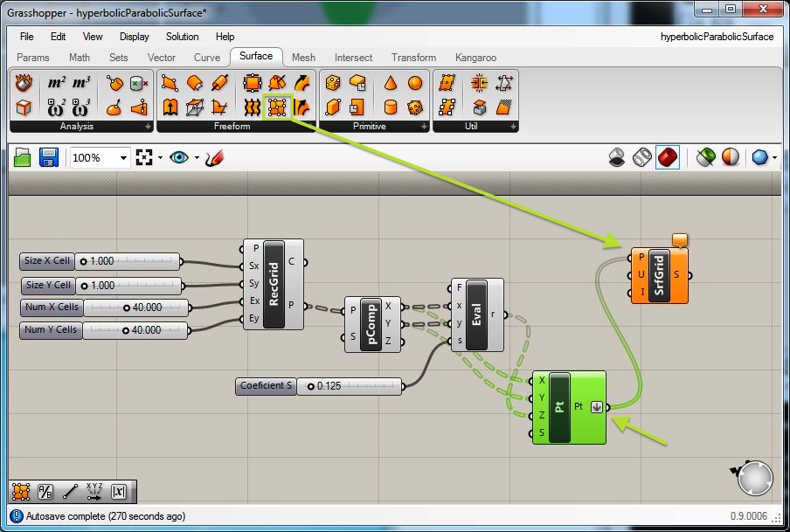Screen dimensions: 790x532
Task: Click the recent Construct Point XYZ icon in the bottom-left bar
Action: click(94, 492)
